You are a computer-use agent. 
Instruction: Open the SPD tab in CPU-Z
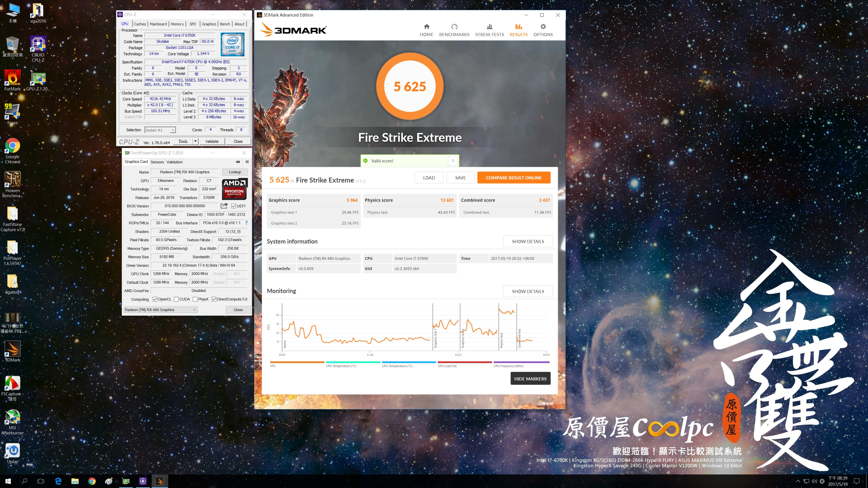click(x=193, y=24)
